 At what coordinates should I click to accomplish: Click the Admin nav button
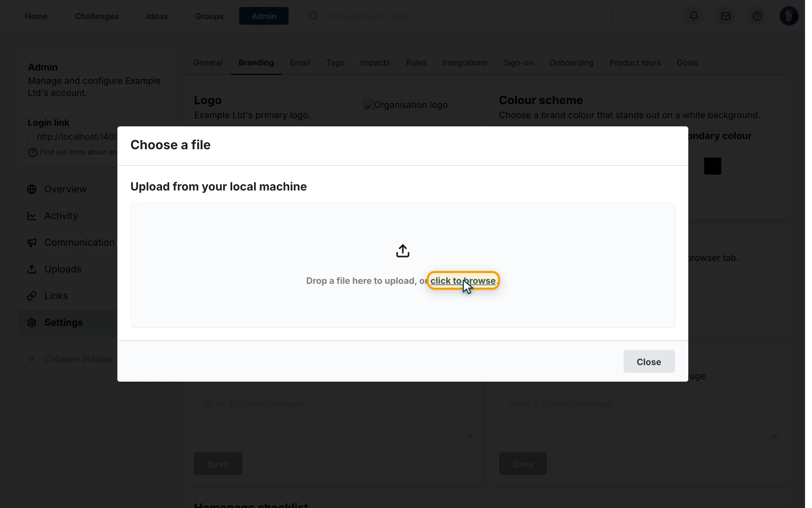(x=264, y=16)
